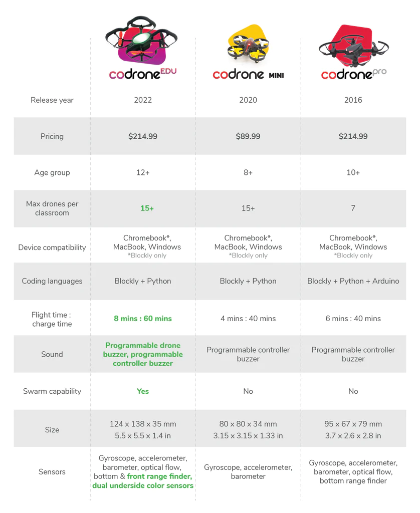Click the green Programmable drone buzzer text

coord(143,346)
